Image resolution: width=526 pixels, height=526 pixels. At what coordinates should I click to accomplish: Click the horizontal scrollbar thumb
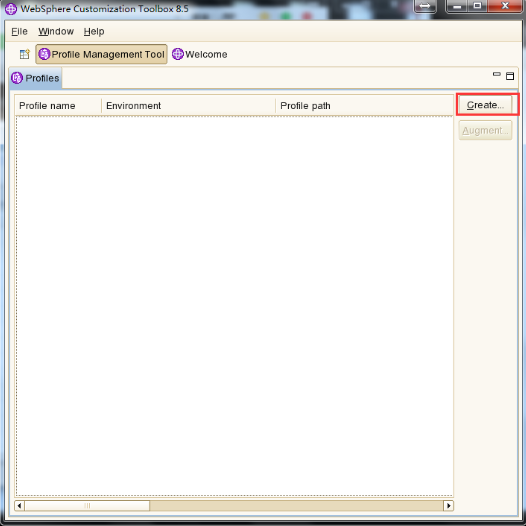click(x=87, y=506)
